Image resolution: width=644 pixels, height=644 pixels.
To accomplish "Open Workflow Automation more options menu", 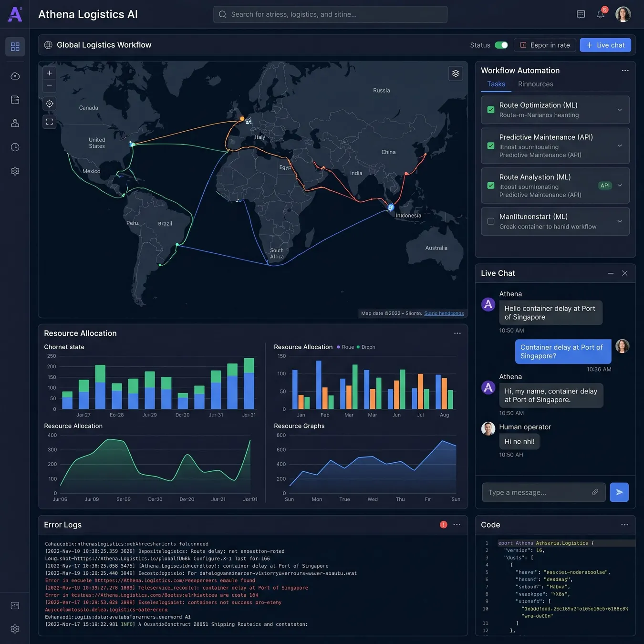I will click(625, 71).
